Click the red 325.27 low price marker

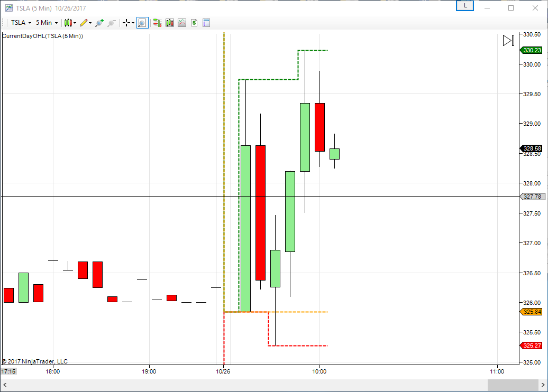(531, 346)
